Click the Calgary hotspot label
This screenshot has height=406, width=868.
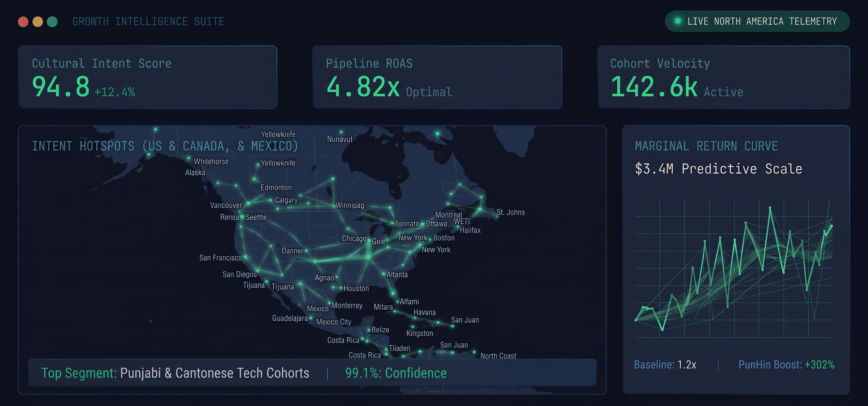[287, 200]
